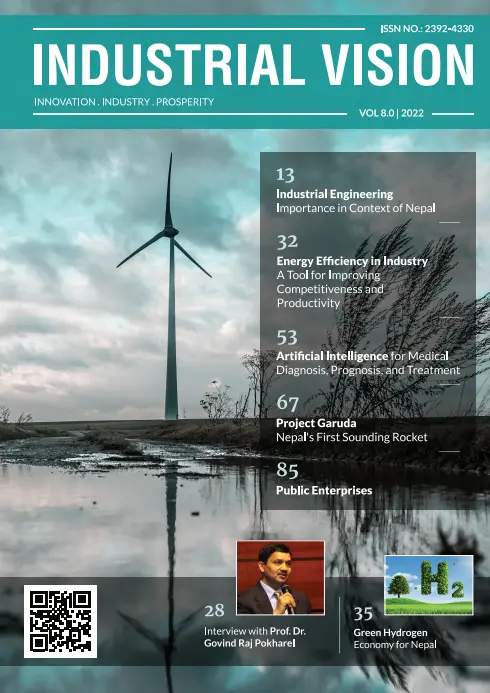Click page number 32 in contents box

pyautogui.click(x=287, y=242)
